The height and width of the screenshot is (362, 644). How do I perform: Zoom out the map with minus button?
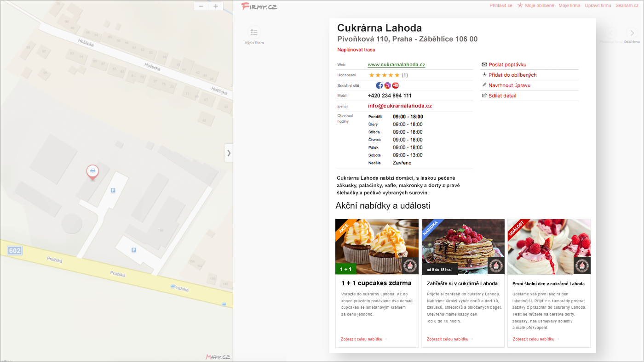(x=201, y=6)
